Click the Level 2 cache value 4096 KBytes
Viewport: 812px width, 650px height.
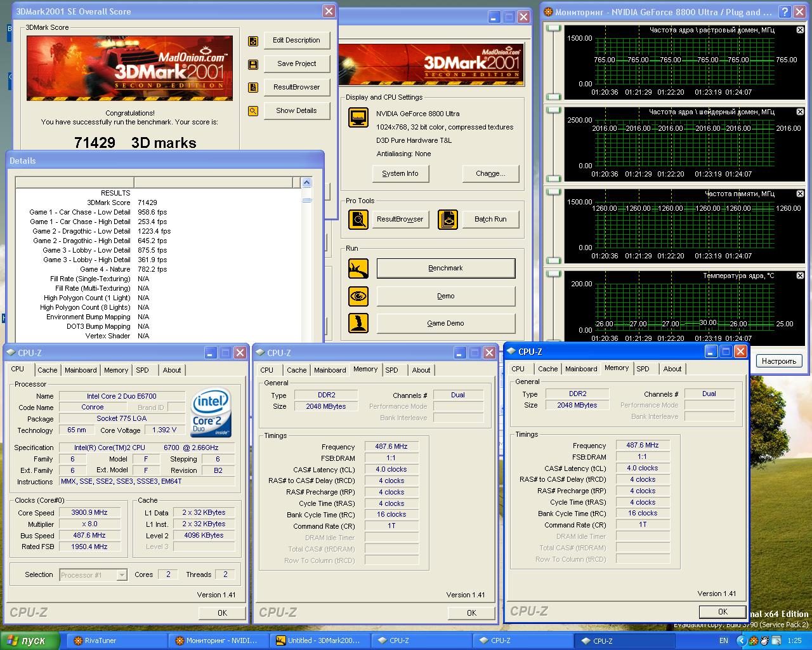(x=204, y=535)
